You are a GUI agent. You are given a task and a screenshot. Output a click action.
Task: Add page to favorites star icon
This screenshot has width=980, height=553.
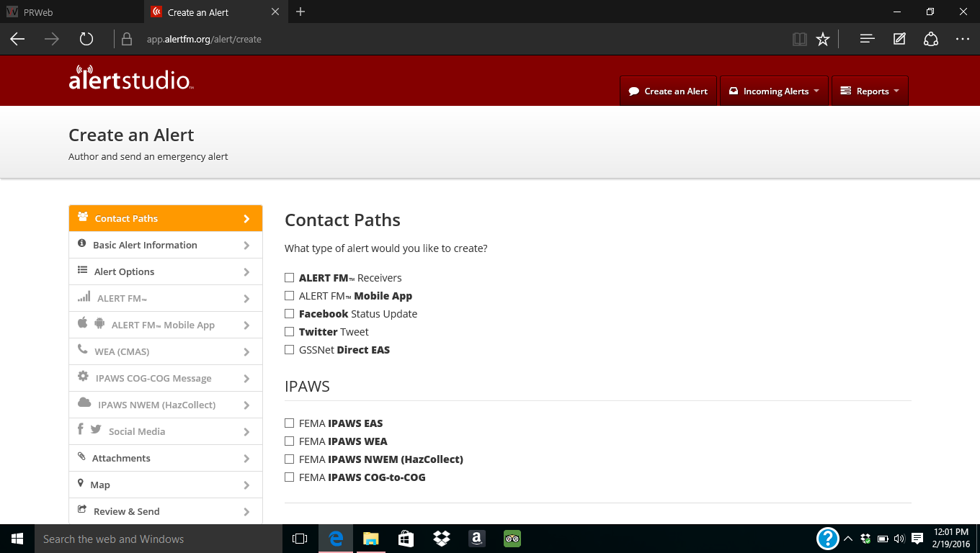point(823,40)
